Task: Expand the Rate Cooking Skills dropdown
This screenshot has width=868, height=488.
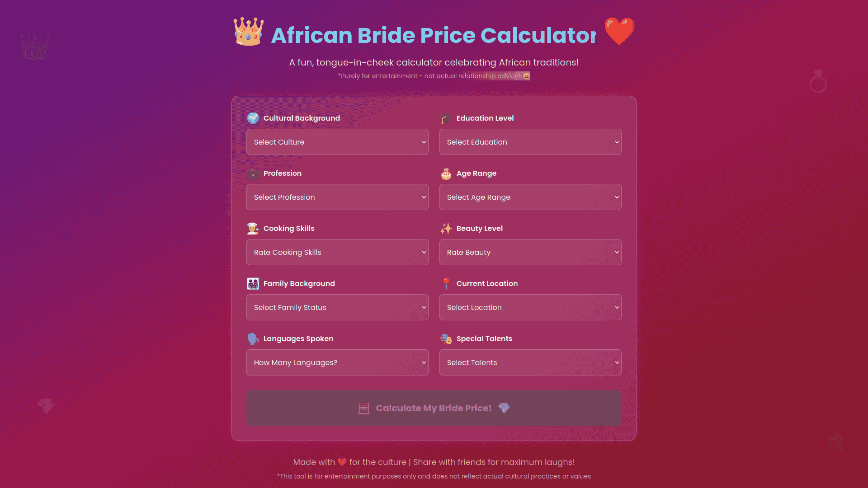Action: (x=337, y=252)
